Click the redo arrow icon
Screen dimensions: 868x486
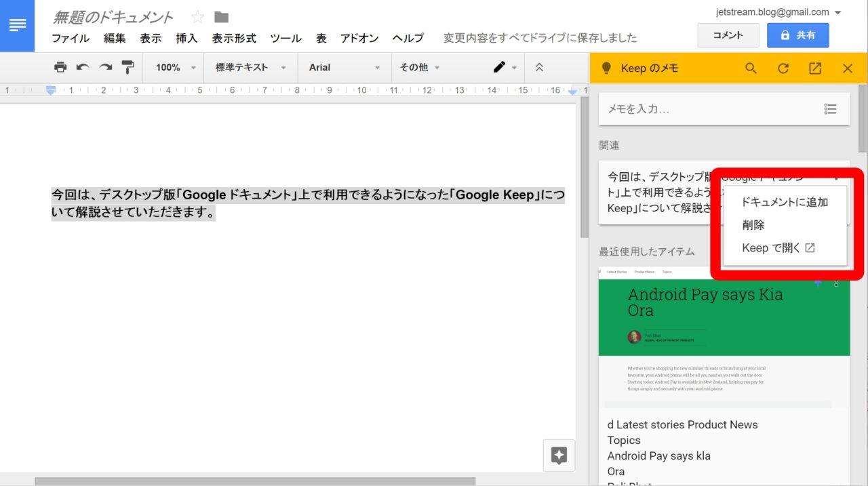point(106,67)
